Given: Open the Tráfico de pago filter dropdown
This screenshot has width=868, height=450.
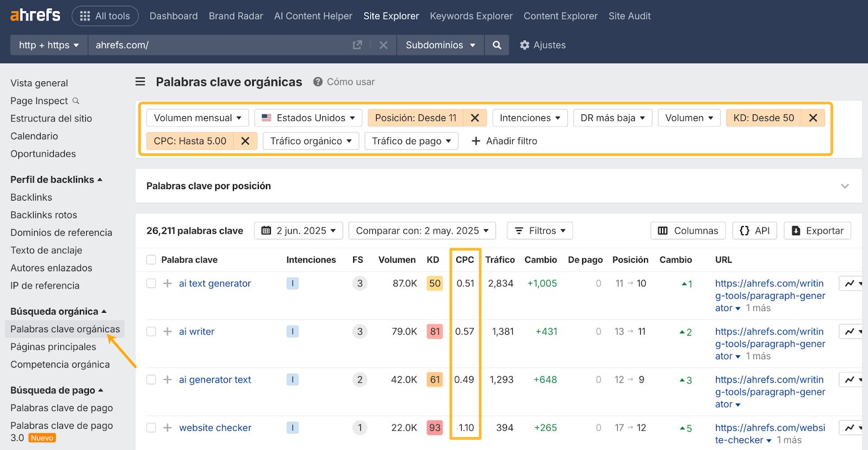Looking at the screenshot, I should click(411, 141).
